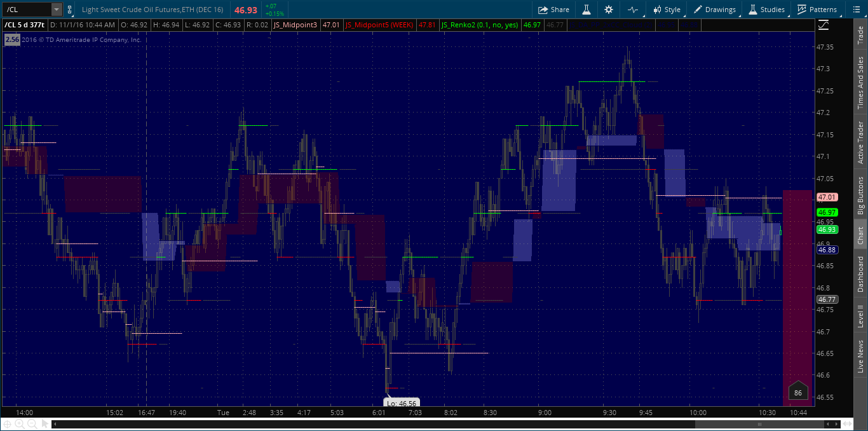The height and width of the screenshot is (431, 868).
Task: Click the 47.35 price axis label
Action: point(825,47)
